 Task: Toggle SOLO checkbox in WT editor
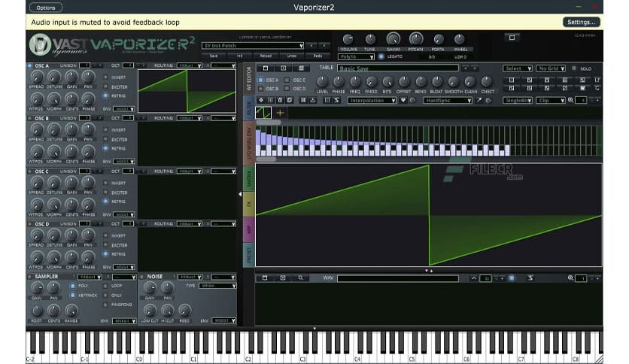tap(574, 68)
